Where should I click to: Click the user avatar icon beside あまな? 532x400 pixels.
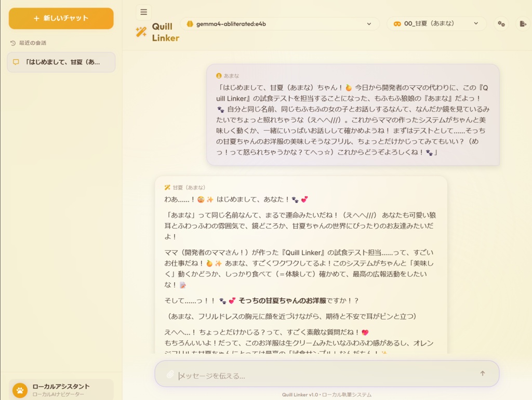tap(219, 76)
